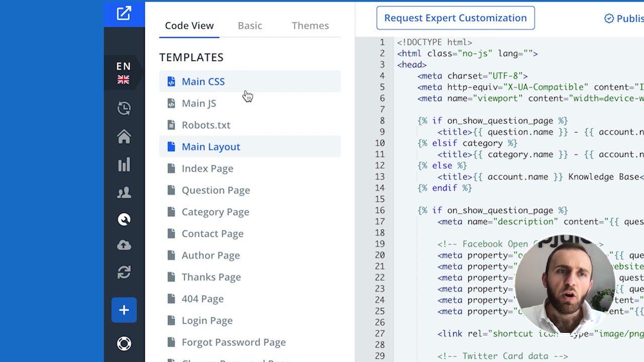Click the Facebook Open Graph comment line

point(520,244)
